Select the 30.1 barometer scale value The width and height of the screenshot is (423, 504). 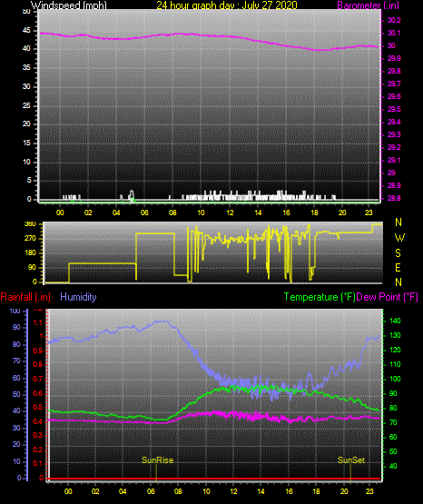point(394,33)
